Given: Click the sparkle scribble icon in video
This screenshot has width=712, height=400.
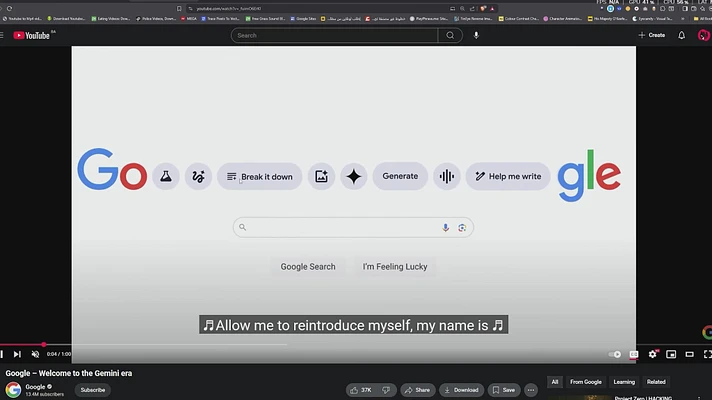Looking at the screenshot, I should (198, 176).
